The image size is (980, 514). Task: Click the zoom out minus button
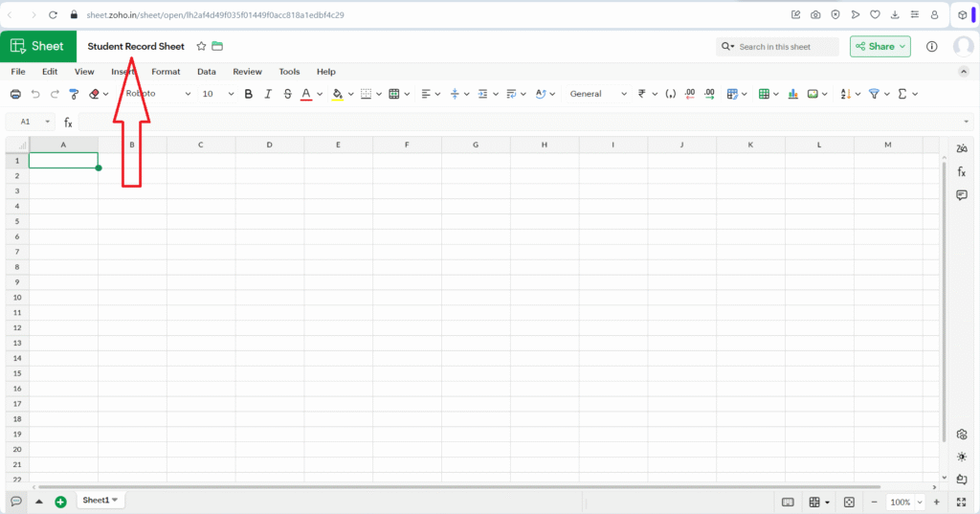tap(874, 503)
